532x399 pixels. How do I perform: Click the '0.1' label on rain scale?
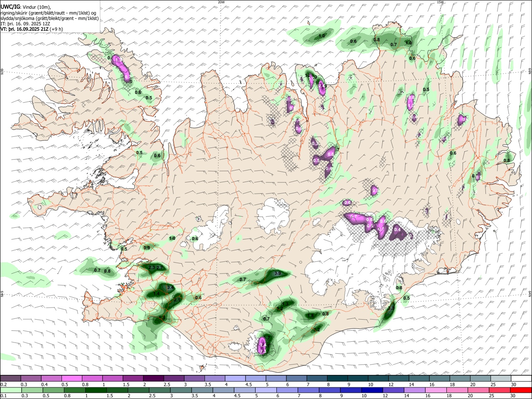(x=3, y=396)
